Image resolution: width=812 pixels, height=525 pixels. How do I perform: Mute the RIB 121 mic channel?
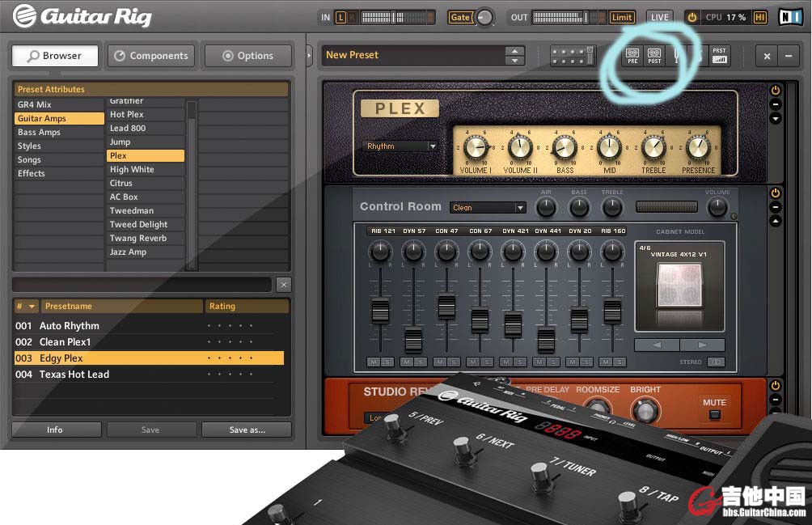(374, 362)
